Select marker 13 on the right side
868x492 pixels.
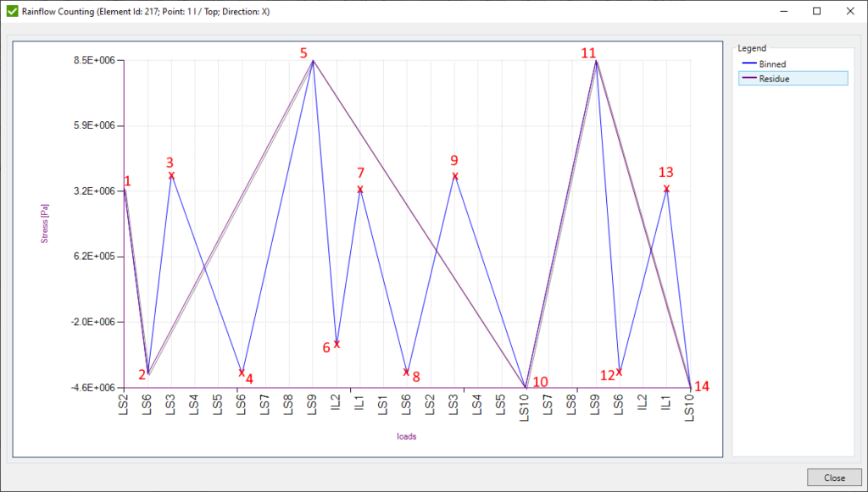coord(666,190)
